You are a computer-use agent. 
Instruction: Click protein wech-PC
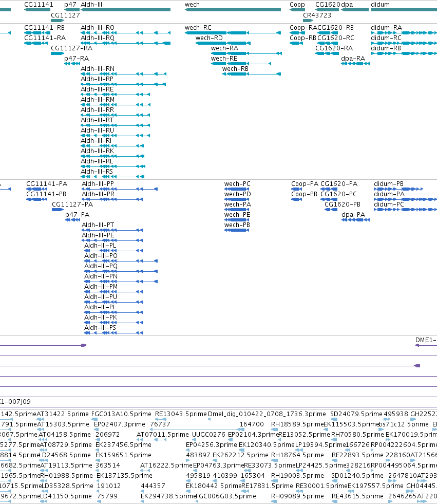coord(237,184)
